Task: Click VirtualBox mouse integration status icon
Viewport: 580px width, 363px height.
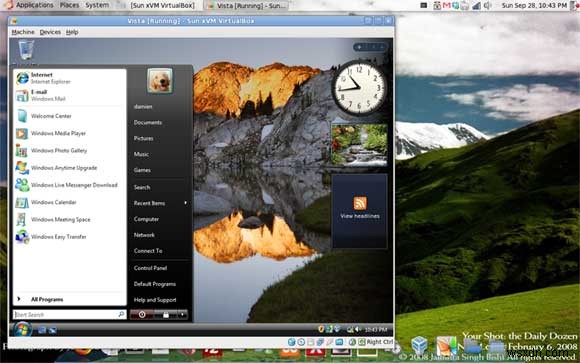Action: pos(353,342)
